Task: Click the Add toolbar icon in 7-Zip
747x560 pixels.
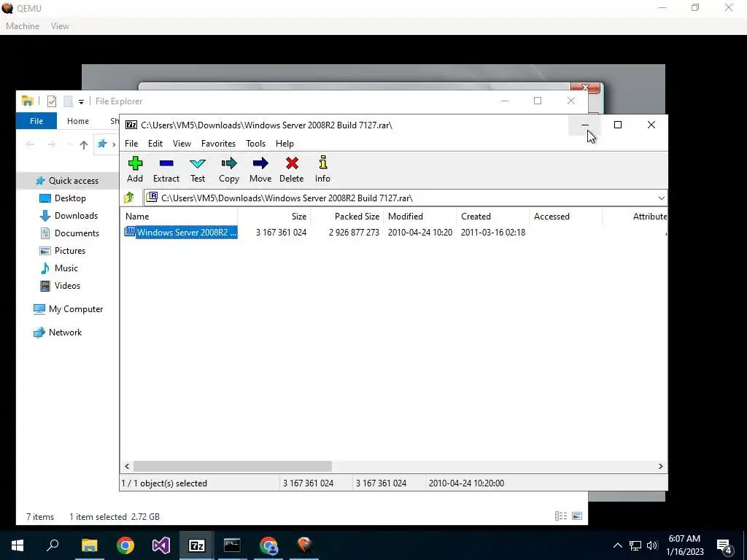Action: (x=135, y=163)
